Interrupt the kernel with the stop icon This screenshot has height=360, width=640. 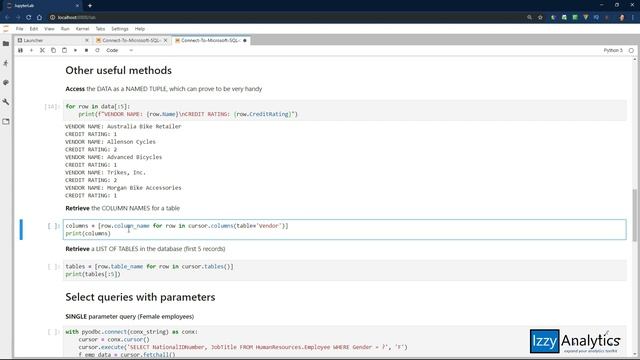coord(87,50)
